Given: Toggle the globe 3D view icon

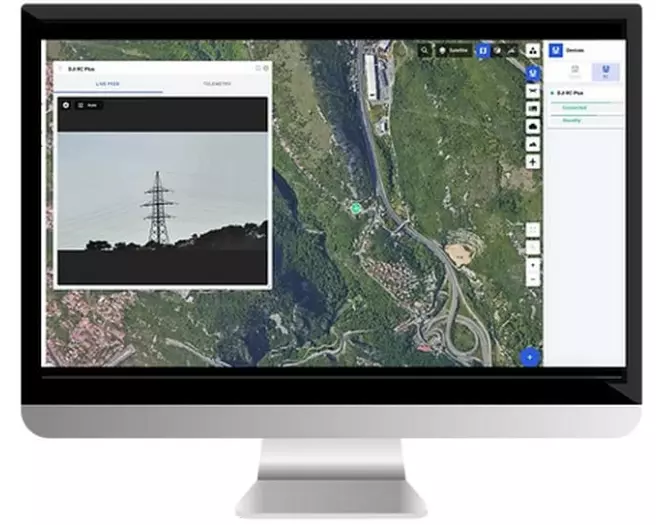Looking at the screenshot, I should [x=499, y=49].
